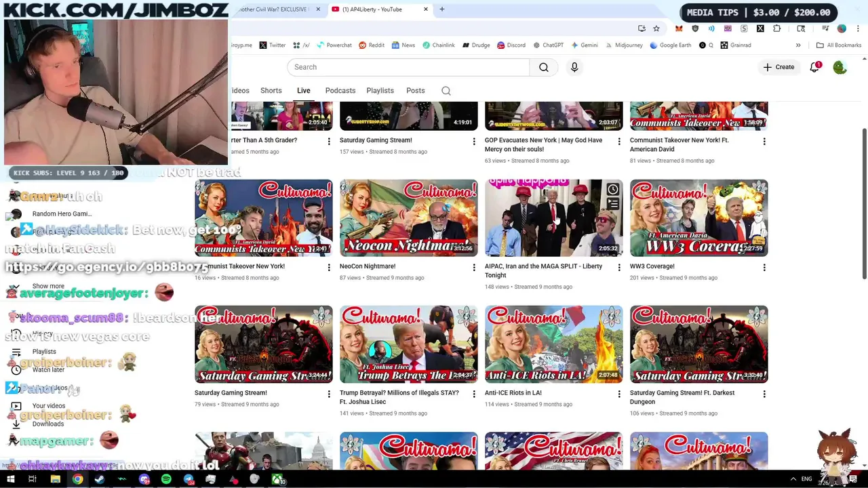Click the Create button
868x488 pixels.
(778, 67)
